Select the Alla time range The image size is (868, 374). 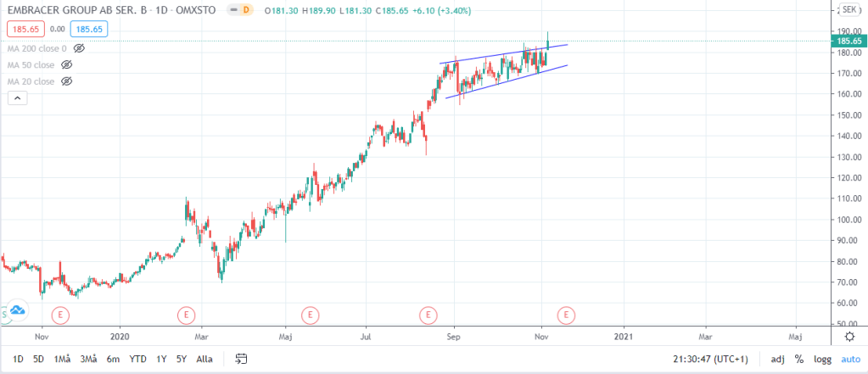204,359
